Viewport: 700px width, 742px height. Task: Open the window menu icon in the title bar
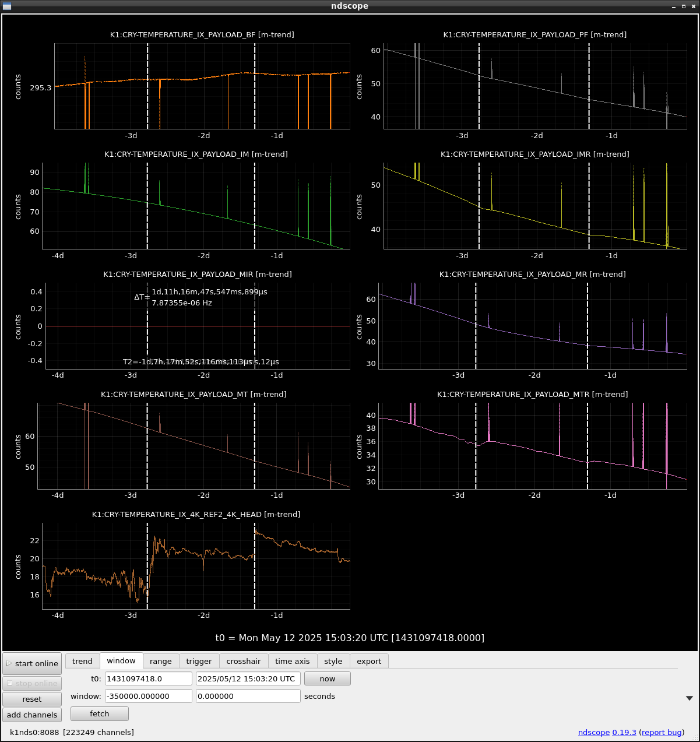pyautogui.click(x=7, y=6)
